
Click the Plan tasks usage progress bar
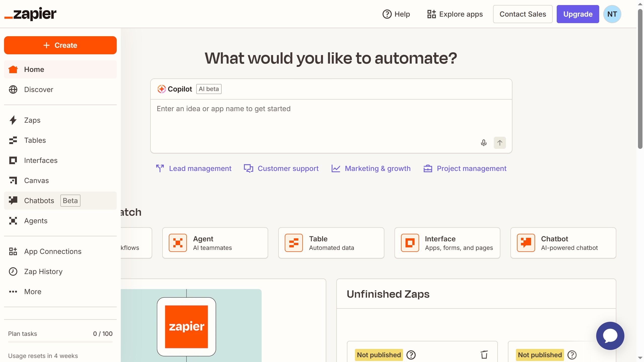60,342
